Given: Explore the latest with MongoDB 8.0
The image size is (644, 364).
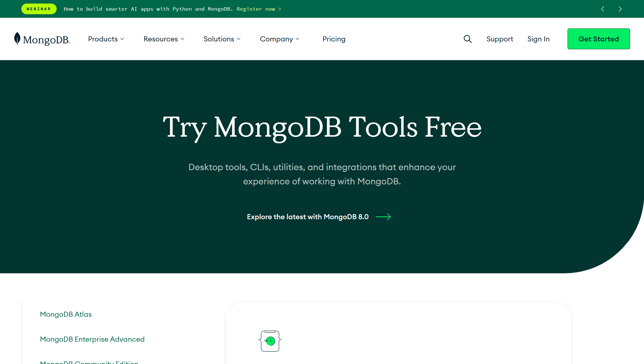Looking at the screenshot, I should pyautogui.click(x=308, y=217).
